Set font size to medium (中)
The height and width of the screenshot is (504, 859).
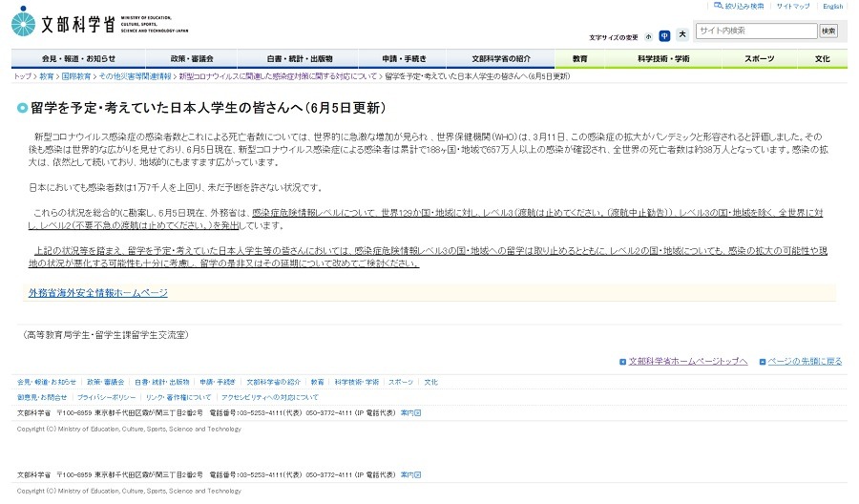[664, 36]
